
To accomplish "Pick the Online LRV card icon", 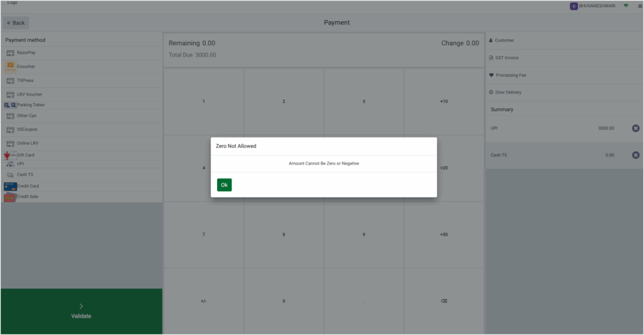I will [10, 144].
